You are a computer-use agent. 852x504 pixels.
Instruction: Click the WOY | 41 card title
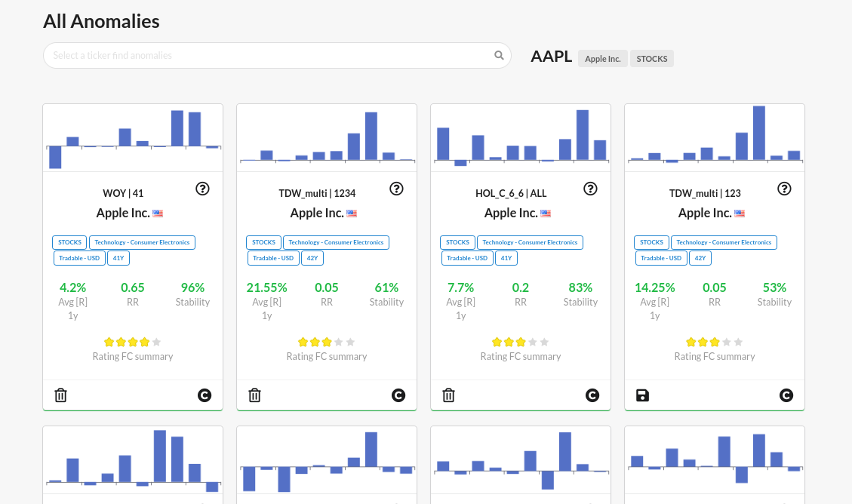pyautogui.click(x=123, y=193)
